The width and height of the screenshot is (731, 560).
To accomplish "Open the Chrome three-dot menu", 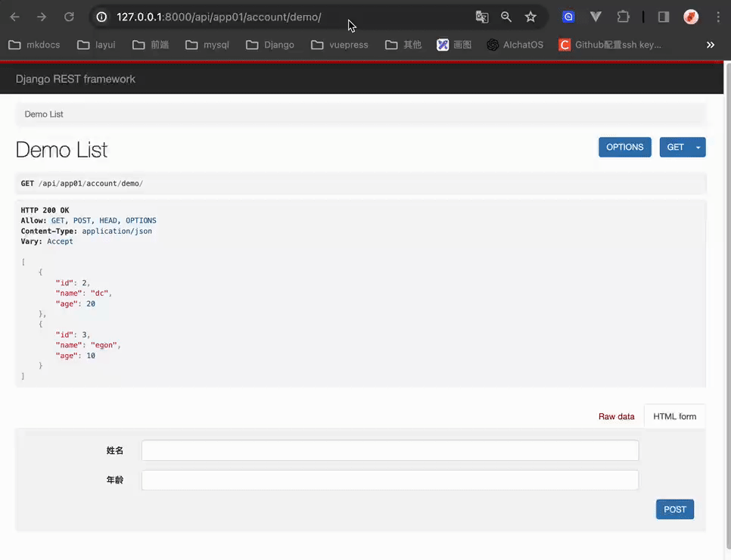I will (715, 17).
